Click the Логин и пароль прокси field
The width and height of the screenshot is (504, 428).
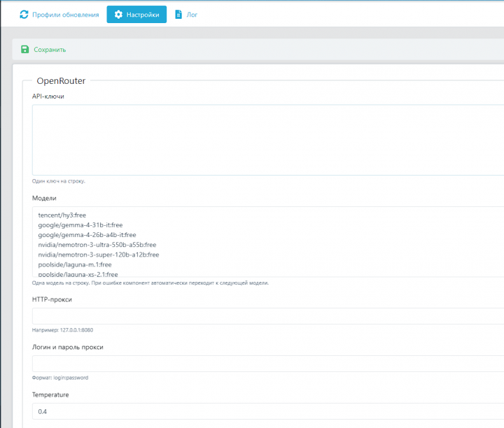point(268,364)
